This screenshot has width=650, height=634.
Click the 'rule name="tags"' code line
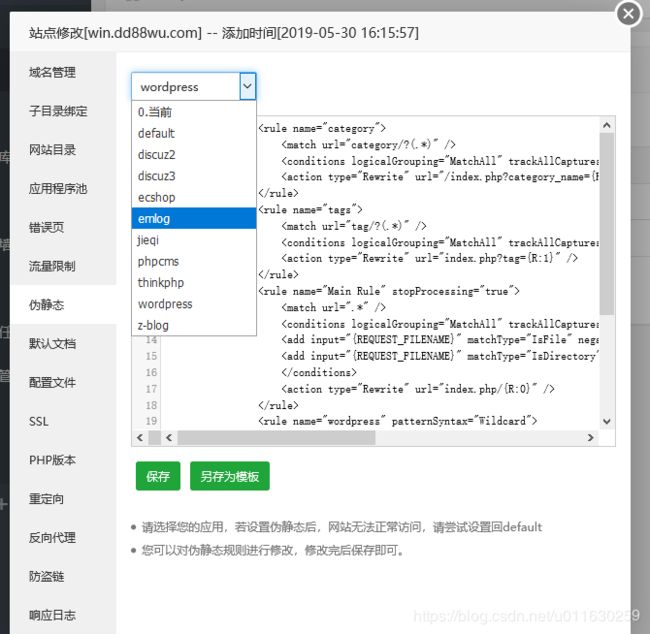pyautogui.click(x=310, y=210)
